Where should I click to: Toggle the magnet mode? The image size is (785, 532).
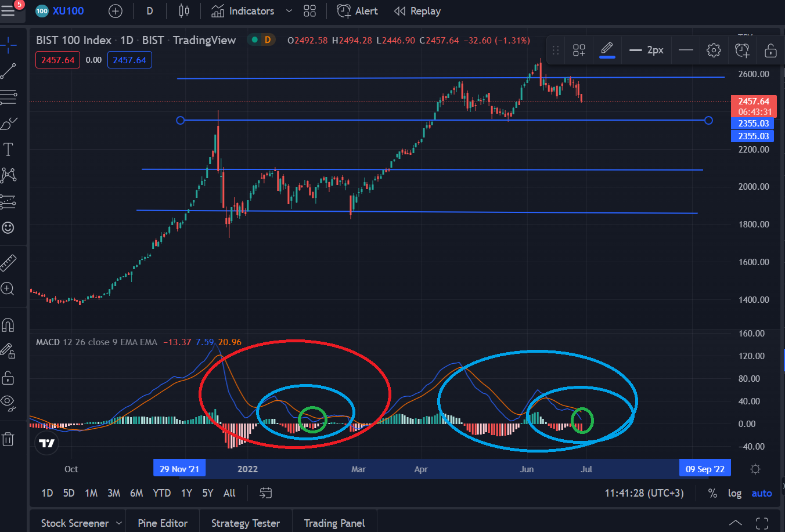click(x=8, y=325)
